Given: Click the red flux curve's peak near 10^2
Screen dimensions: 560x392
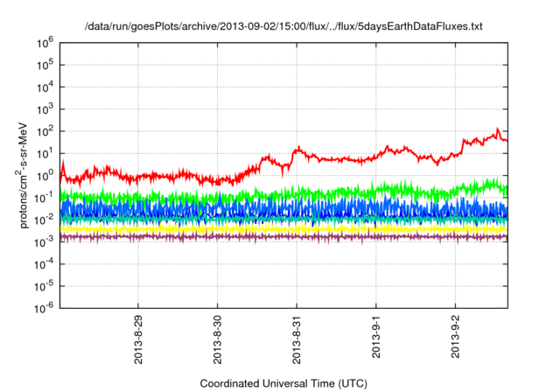Looking at the screenshot, I should (x=497, y=130).
